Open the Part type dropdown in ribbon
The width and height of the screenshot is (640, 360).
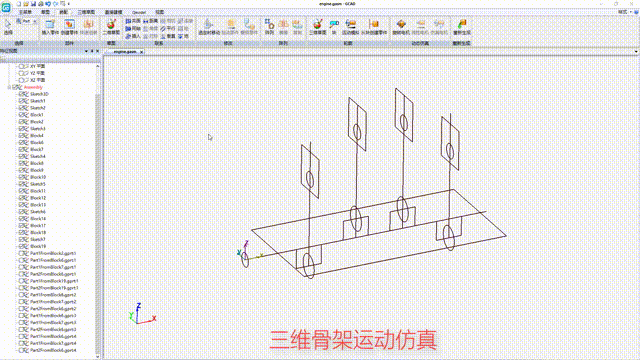tap(35, 21)
